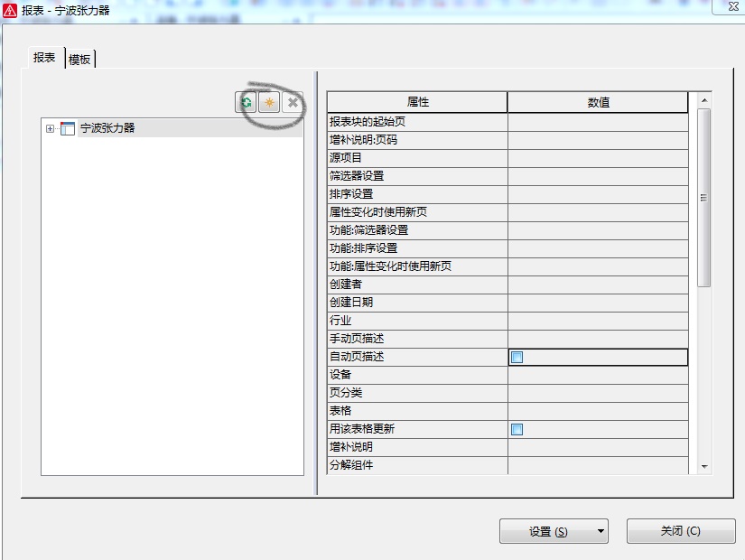The width and height of the screenshot is (745, 560).
Task: Click the gray delete X icon
Action: [x=293, y=102]
